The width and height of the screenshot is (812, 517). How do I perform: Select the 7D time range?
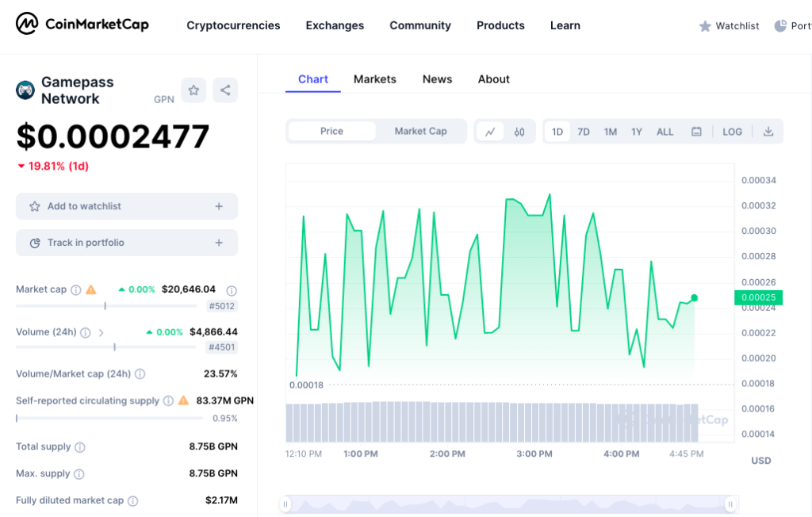584,132
